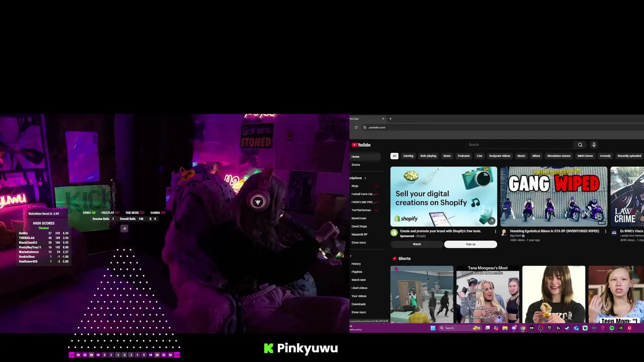Viewport: 644px width, 362px height.
Task: Click the Sign up button under Shopify ad
Action: [x=470, y=244]
